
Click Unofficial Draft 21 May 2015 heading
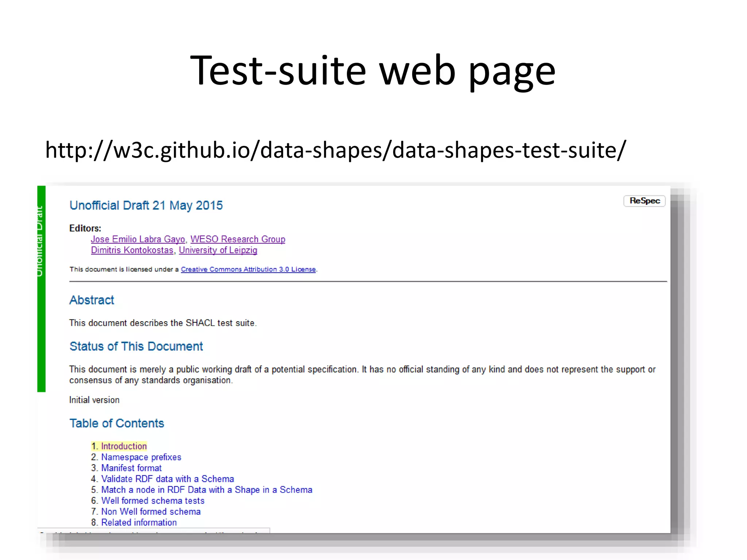(x=146, y=206)
